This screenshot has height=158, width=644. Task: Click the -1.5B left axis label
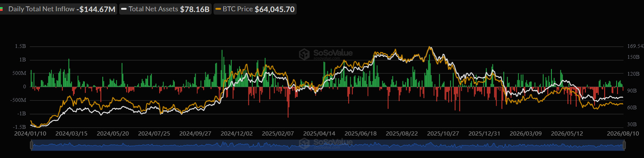pyautogui.click(x=19, y=127)
